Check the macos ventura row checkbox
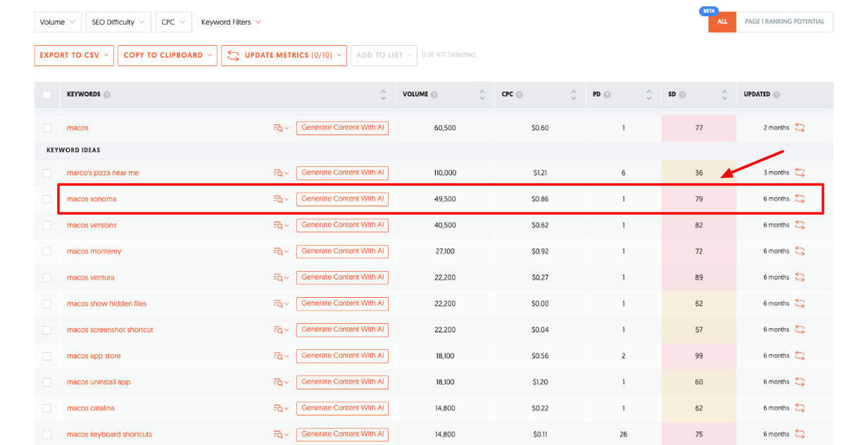 (x=47, y=277)
